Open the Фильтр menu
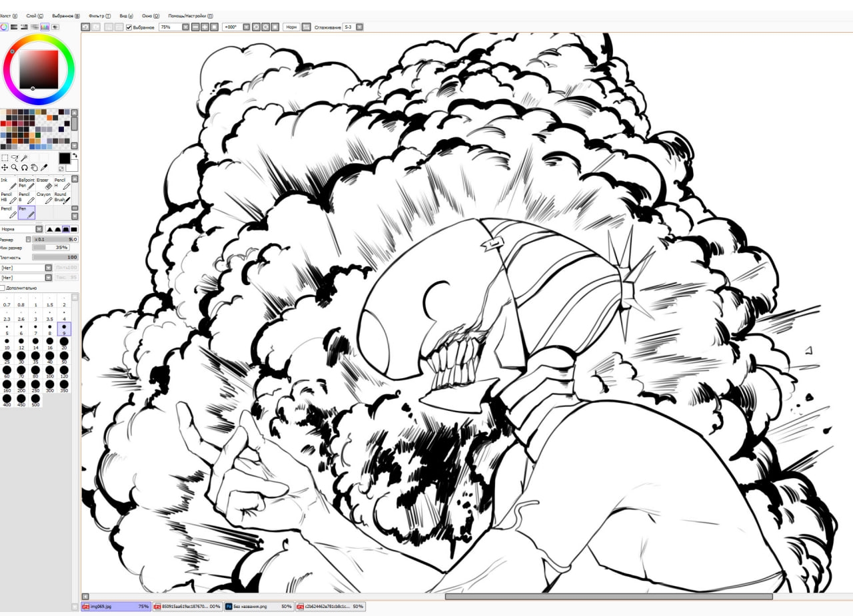853x616 pixels. click(99, 15)
